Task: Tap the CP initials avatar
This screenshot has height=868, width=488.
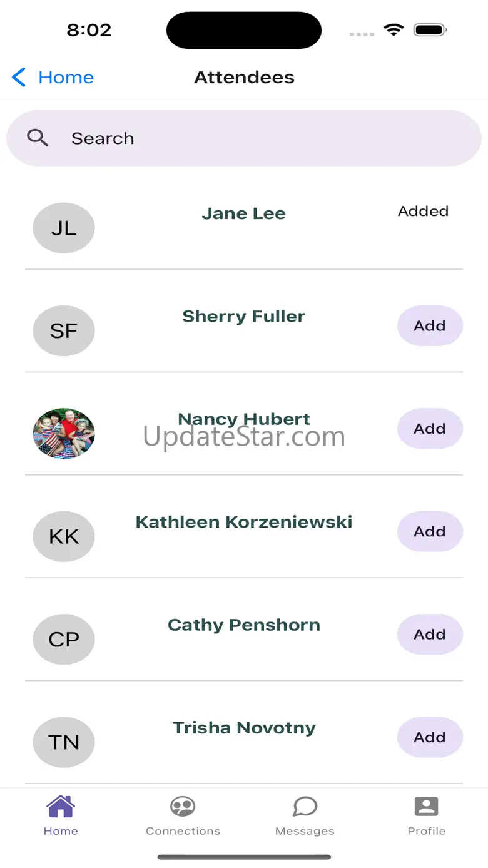Action: pyautogui.click(x=64, y=639)
